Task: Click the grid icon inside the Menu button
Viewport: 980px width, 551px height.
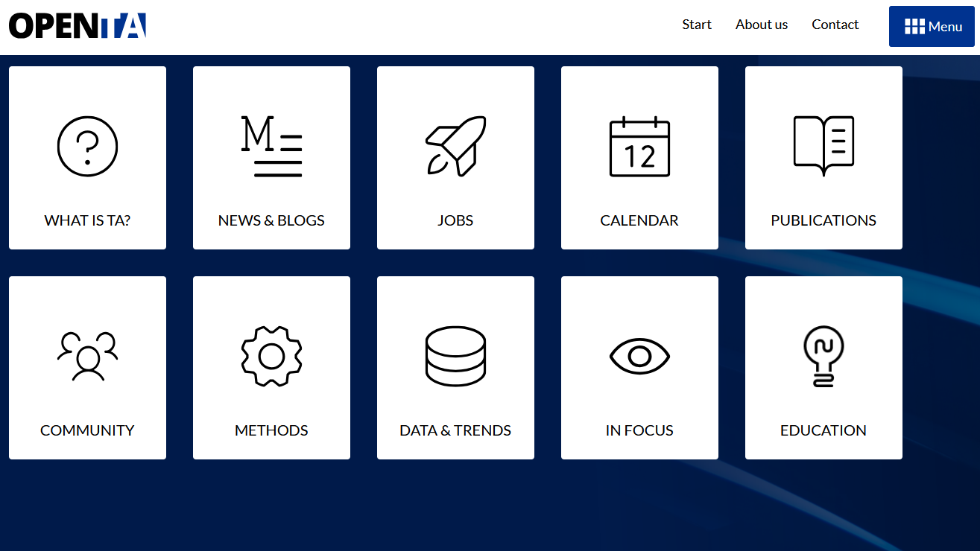Action: pyautogui.click(x=914, y=25)
